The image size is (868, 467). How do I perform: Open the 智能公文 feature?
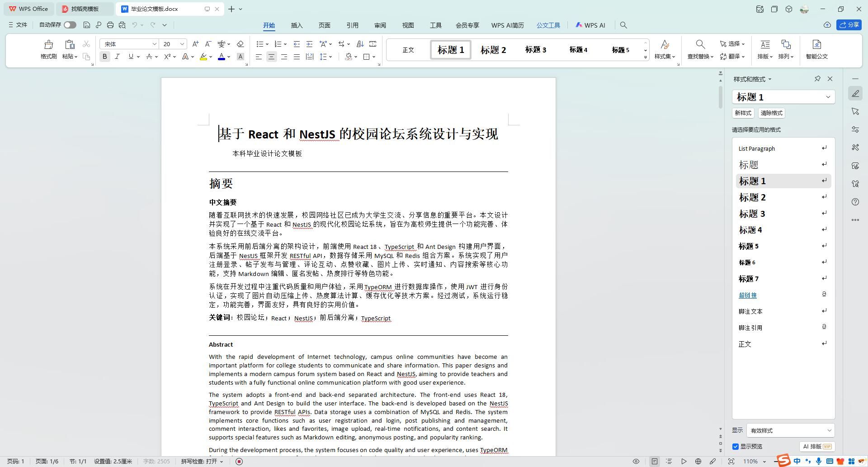coord(816,50)
